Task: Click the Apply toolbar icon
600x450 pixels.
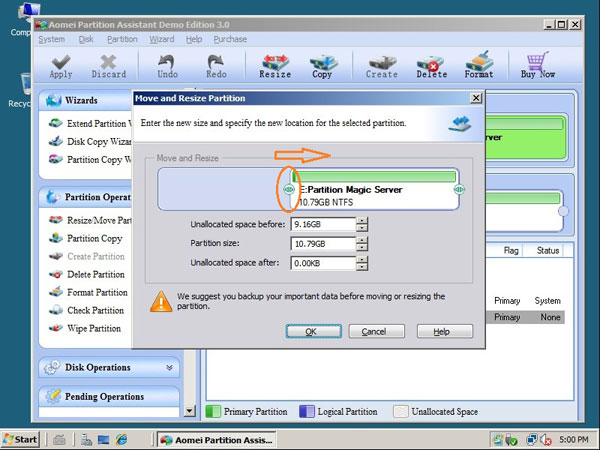Action: pos(60,66)
